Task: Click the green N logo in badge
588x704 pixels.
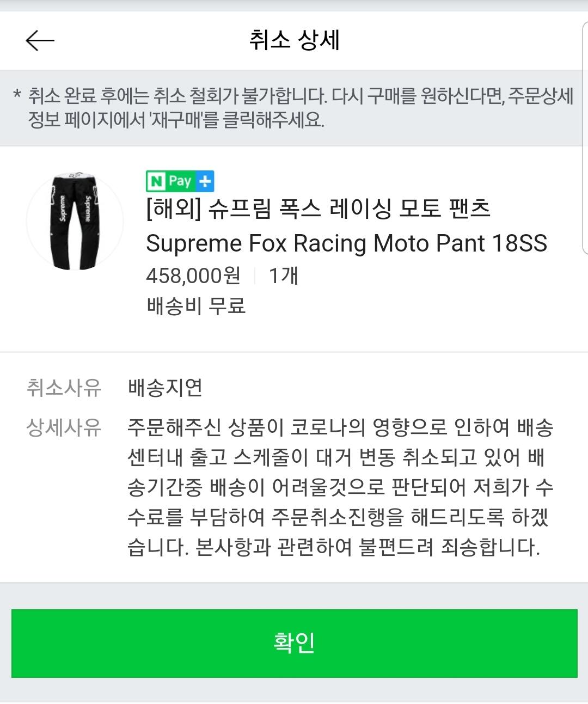Action: coord(156,181)
